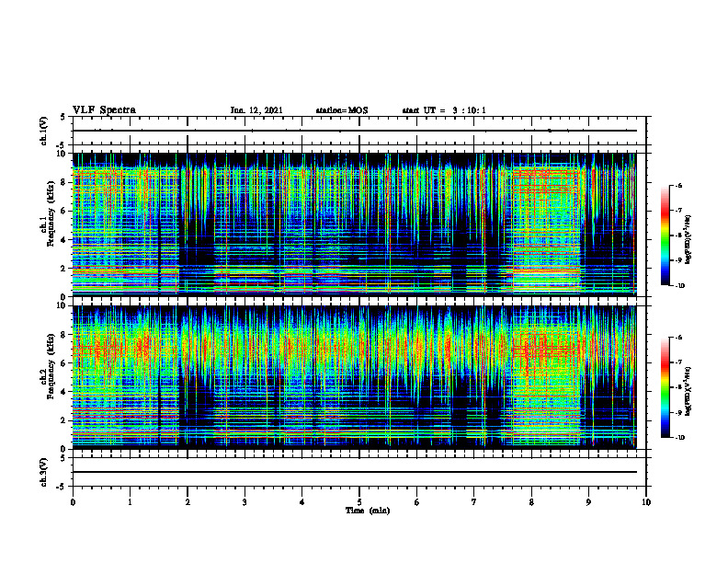The image size is (728, 563).
Task: Click ch.1 frequency tick label "10"
Action: pos(62,154)
